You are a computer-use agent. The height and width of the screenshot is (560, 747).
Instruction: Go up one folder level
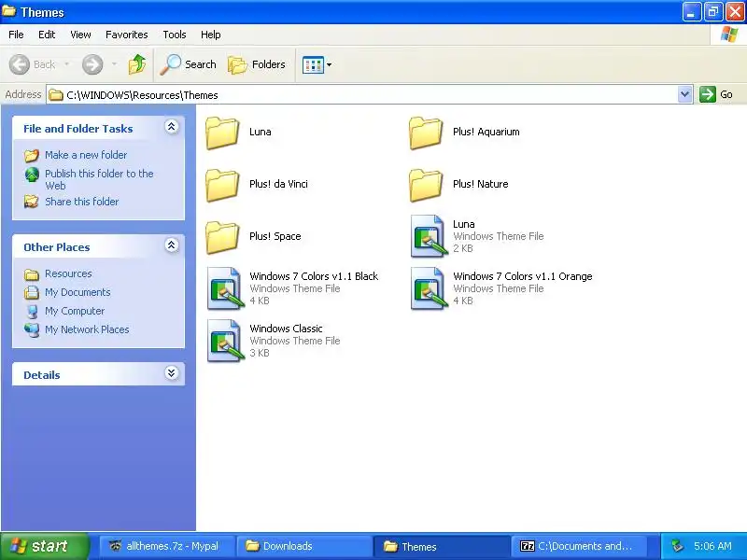[x=137, y=64]
